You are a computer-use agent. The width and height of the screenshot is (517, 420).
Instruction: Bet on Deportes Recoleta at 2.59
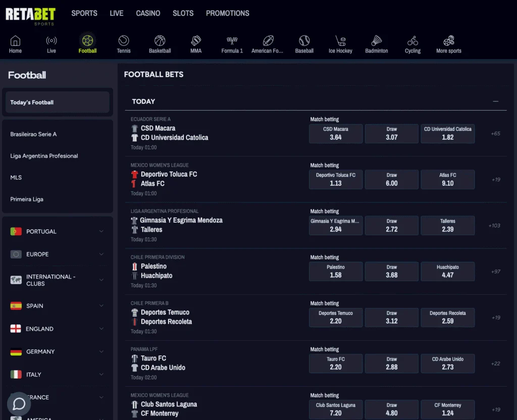pos(447,318)
